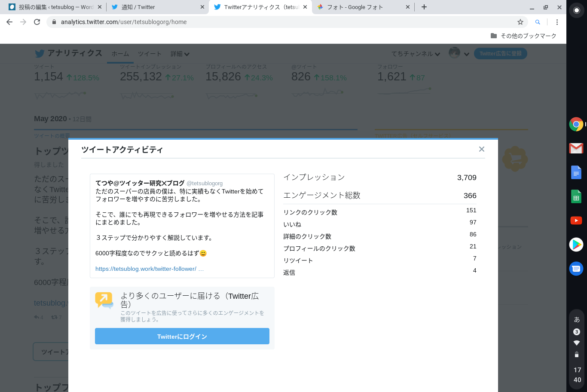Image resolution: width=587 pixels, height=392 pixels.
Task: Click the browser forward arrow
Action: coord(23,22)
